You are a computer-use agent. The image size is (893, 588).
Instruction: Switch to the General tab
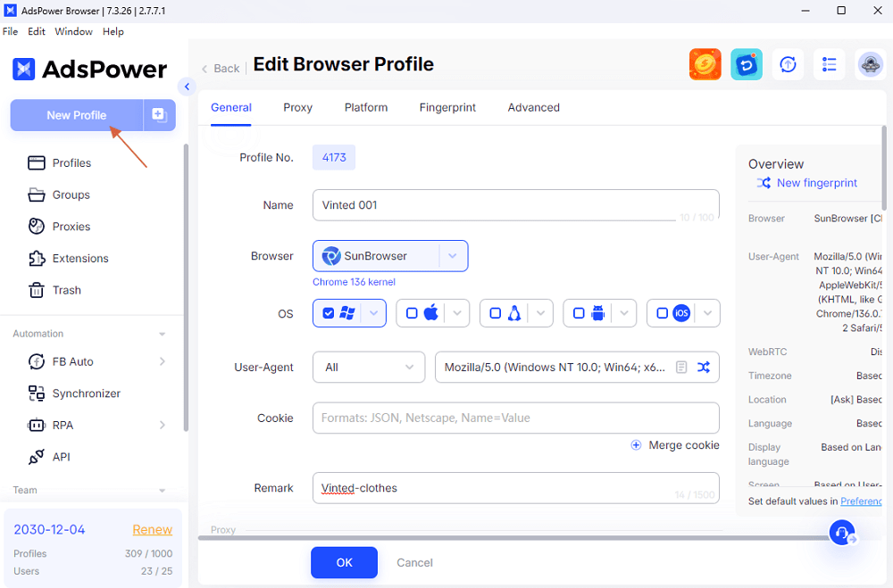point(231,108)
